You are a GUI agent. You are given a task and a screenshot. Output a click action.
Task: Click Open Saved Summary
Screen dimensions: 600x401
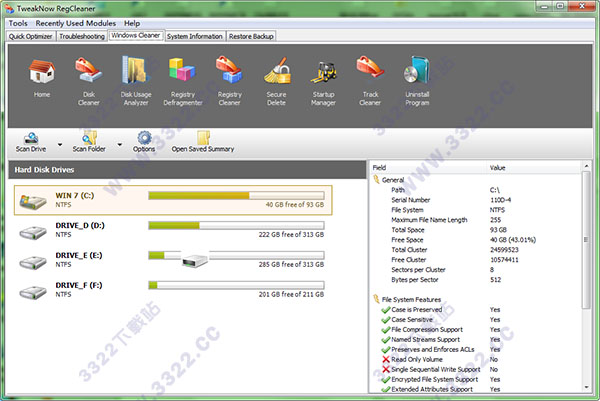click(203, 142)
